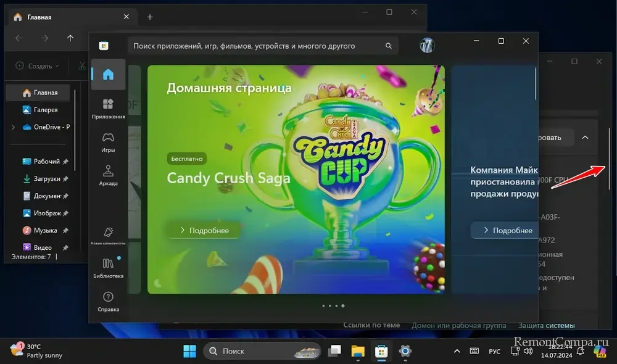Launch Copilot from the taskbar corner

[600, 351]
